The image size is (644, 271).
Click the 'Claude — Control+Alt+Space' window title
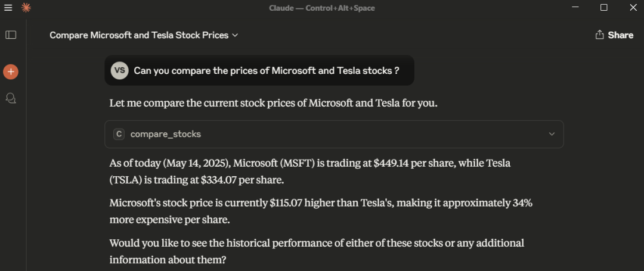[321, 8]
